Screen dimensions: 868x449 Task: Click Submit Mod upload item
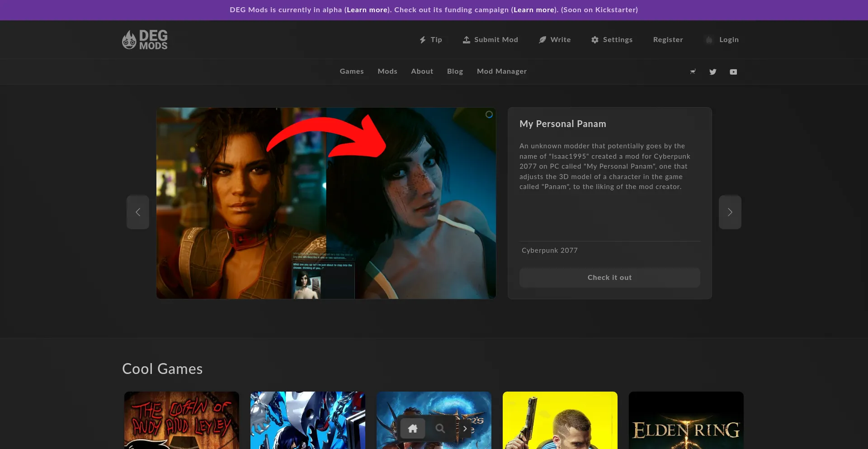(x=491, y=40)
